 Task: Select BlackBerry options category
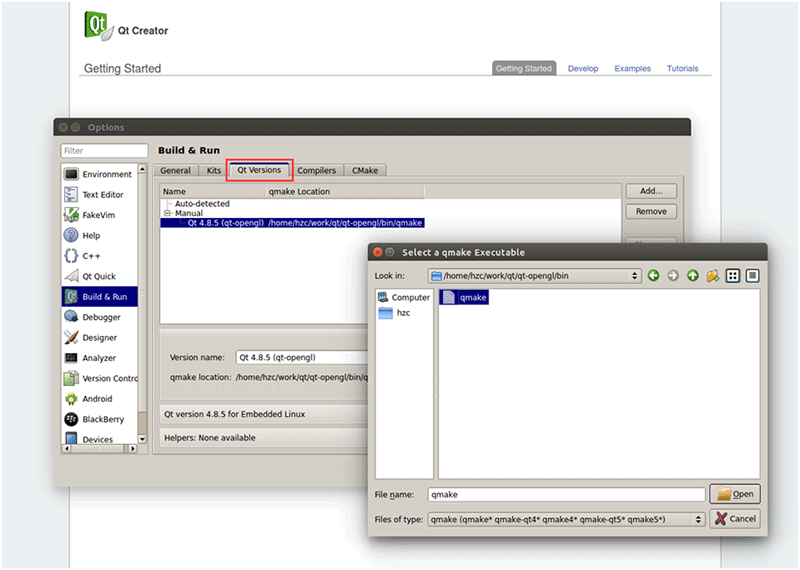[x=99, y=419]
